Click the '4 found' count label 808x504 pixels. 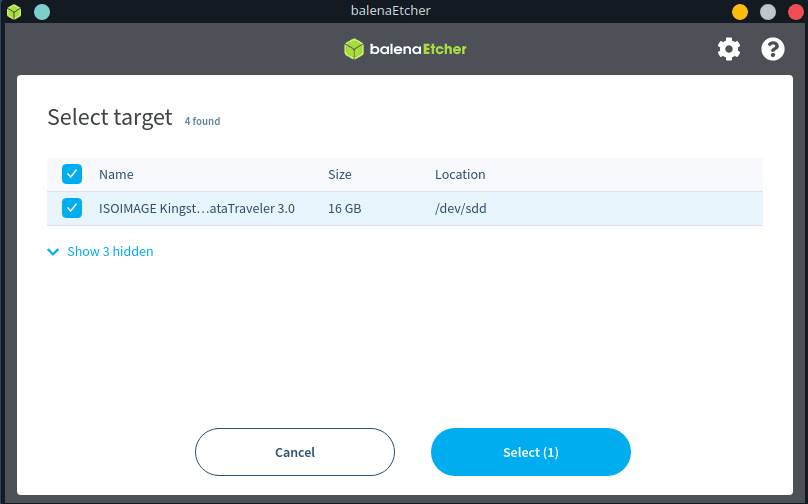(x=202, y=121)
